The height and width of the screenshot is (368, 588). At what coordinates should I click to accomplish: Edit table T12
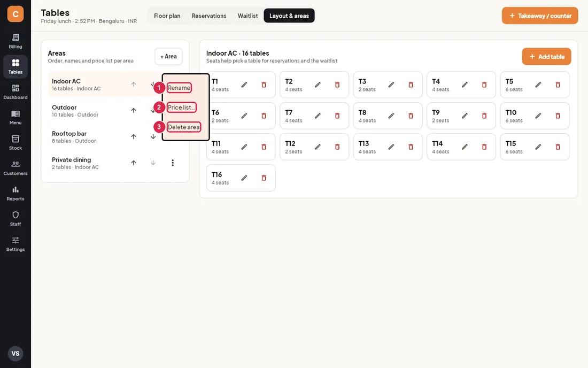point(318,147)
